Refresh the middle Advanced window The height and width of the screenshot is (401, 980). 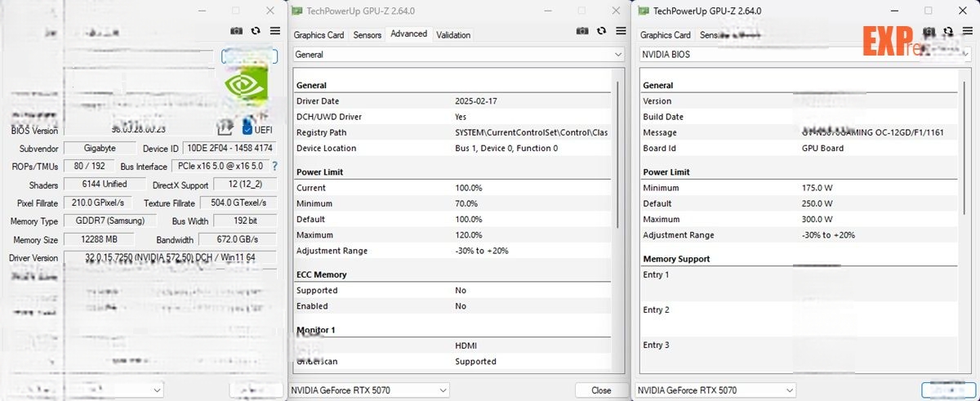[602, 31]
